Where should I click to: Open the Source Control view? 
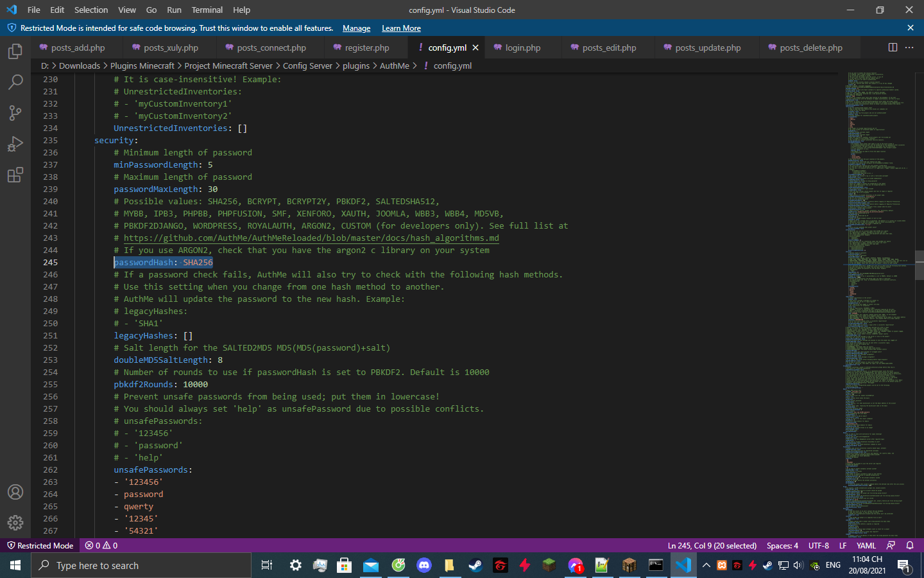coord(15,113)
